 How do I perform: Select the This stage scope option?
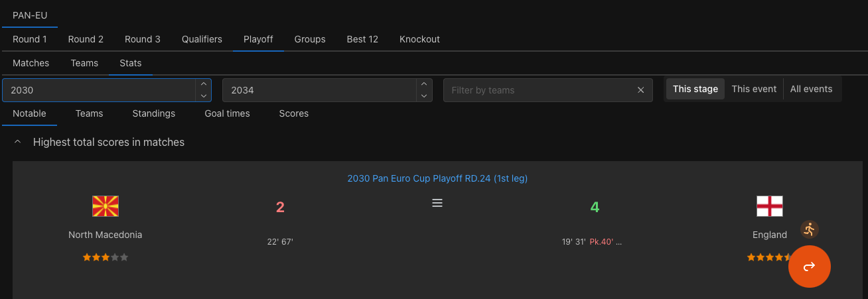(695, 89)
